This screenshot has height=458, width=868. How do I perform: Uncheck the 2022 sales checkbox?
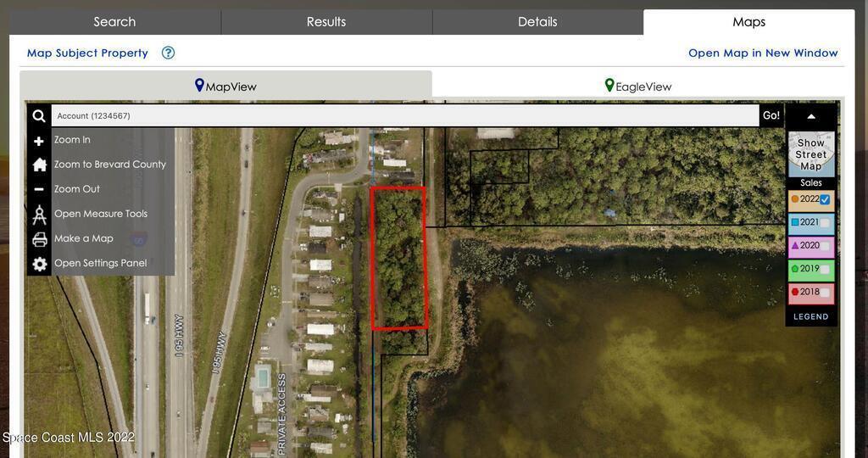pyautogui.click(x=825, y=199)
